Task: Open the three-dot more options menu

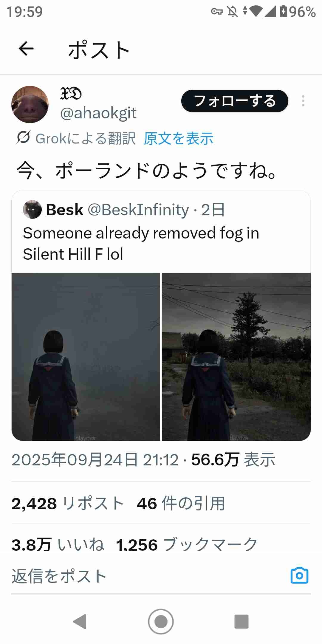Action: coord(303,101)
